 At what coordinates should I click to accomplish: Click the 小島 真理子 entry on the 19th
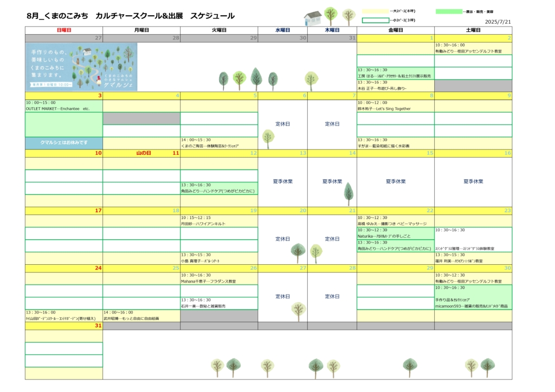(201, 261)
